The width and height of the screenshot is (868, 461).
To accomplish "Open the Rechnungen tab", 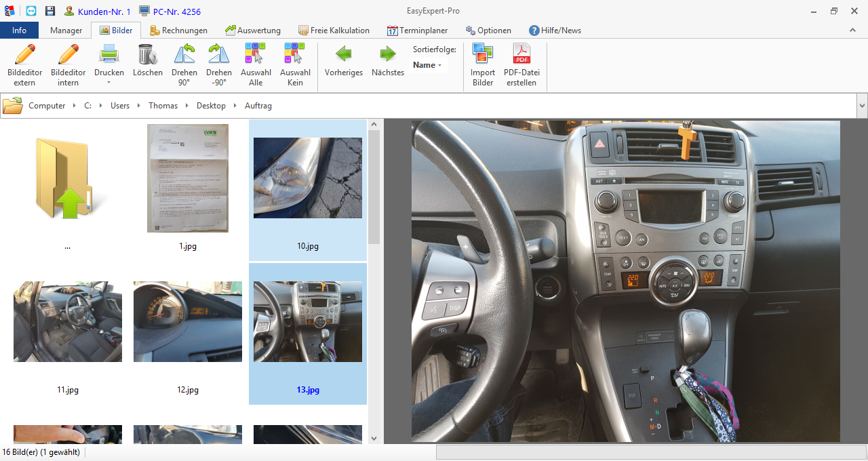I will [179, 31].
